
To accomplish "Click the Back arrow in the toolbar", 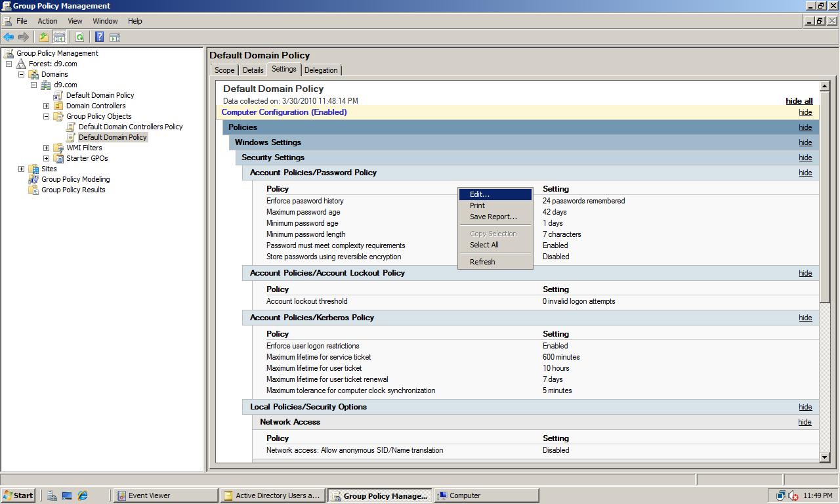I will (9, 37).
